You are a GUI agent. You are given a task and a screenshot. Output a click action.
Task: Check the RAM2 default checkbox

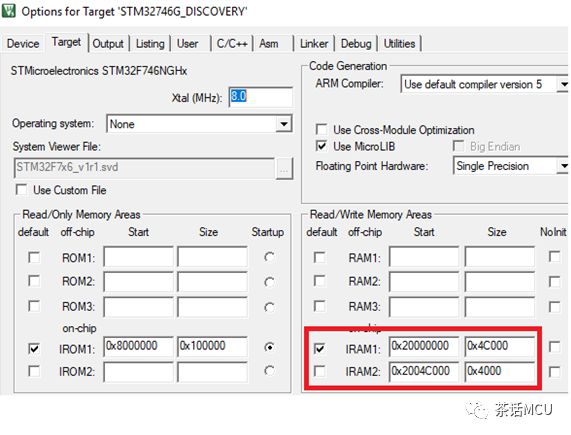pos(320,281)
